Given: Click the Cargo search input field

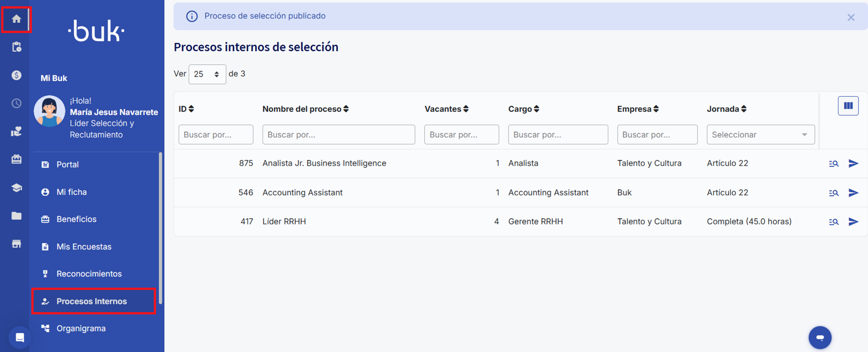Looking at the screenshot, I should pyautogui.click(x=558, y=135).
